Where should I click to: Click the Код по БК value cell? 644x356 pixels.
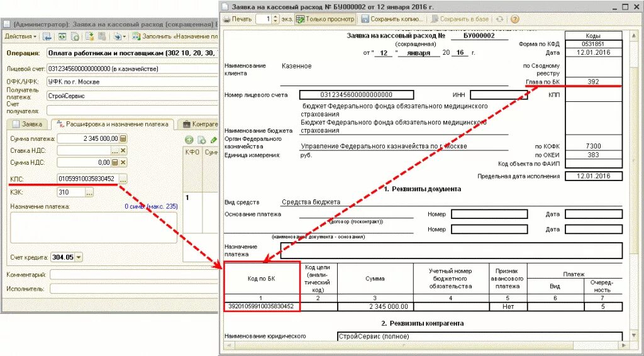pos(261,306)
